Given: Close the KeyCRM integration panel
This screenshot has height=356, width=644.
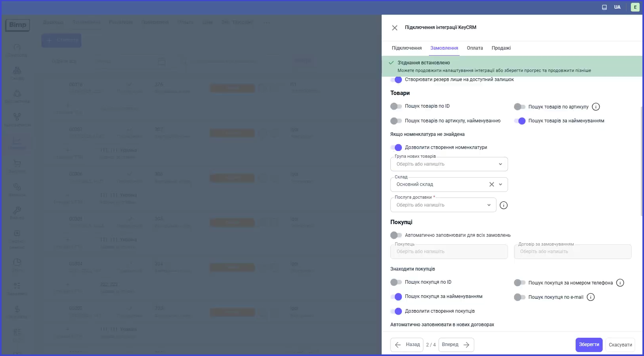Looking at the screenshot, I should [x=394, y=28].
